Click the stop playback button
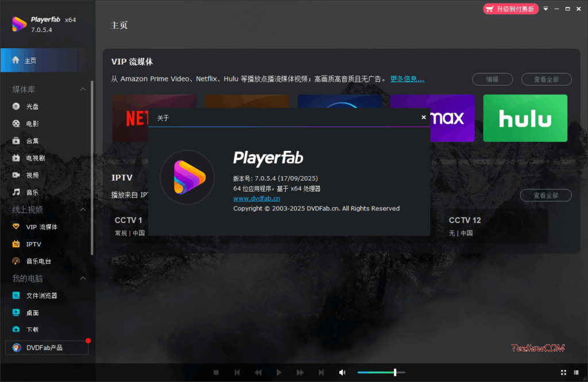 216,372
